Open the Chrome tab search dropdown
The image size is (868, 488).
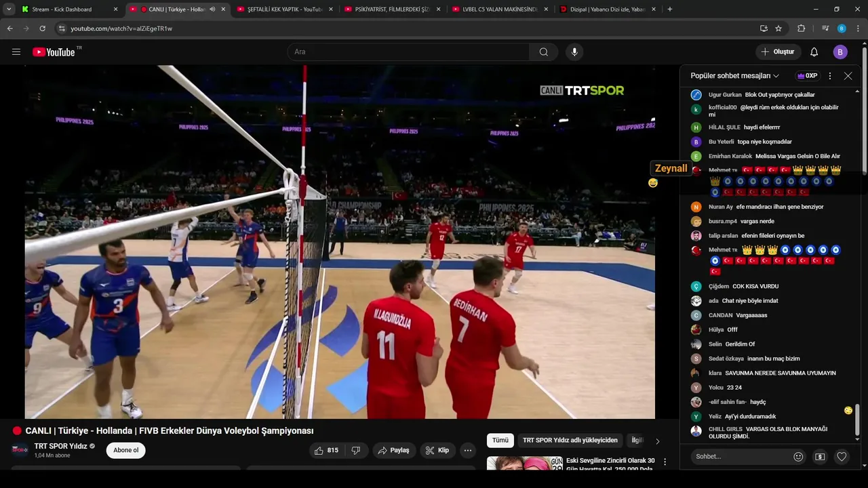9,9
